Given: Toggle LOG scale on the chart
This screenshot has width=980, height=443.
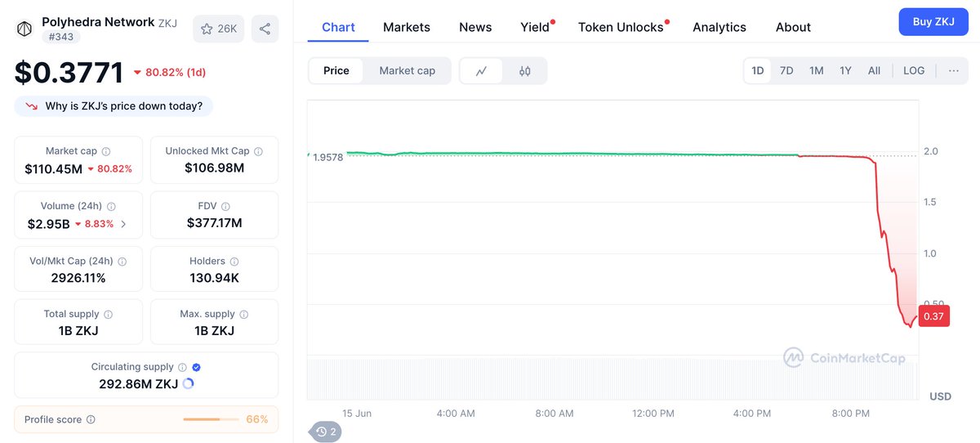Looking at the screenshot, I should click(914, 71).
